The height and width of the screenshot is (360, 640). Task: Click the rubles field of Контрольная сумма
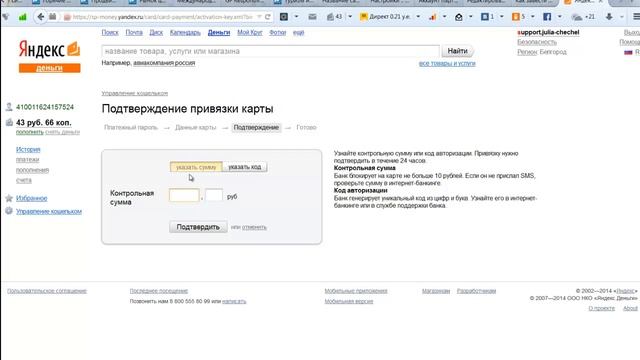click(184, 195)
